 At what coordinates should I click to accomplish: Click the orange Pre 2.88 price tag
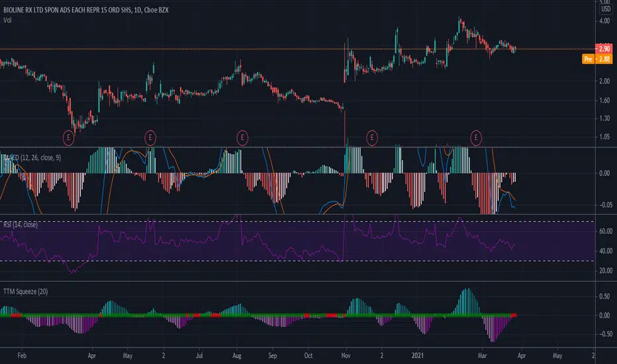pyautogui.click(x=597, y=59)
